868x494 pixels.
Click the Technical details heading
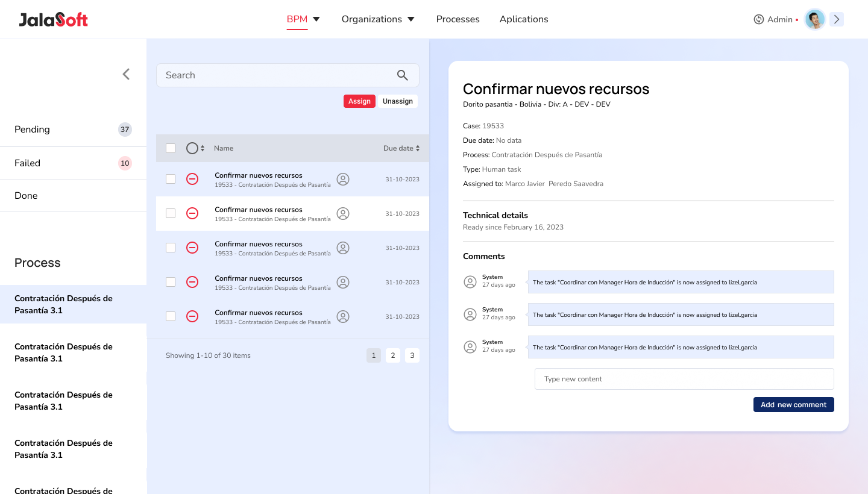point(495,215)
